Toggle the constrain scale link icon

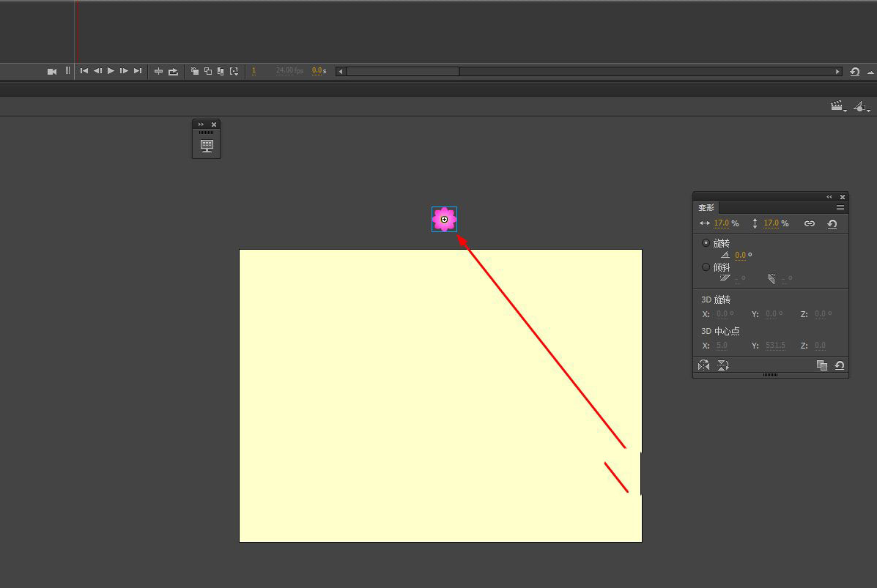[809, 223]
